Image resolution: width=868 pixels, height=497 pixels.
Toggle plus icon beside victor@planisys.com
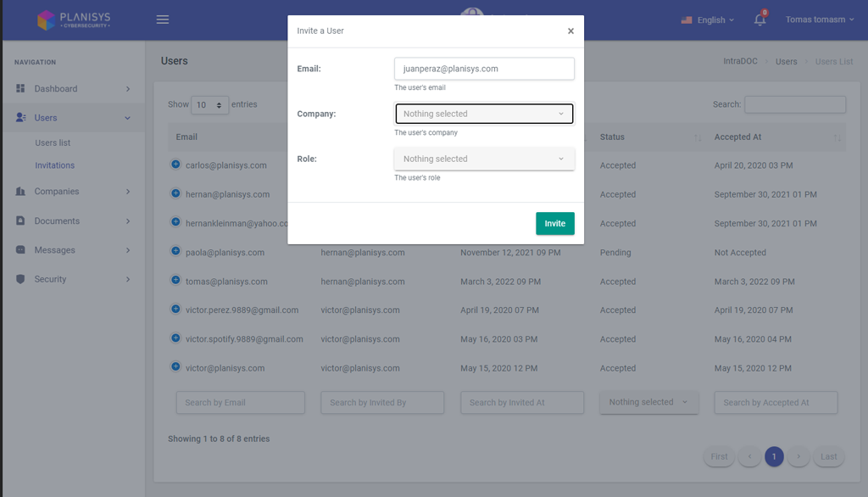(176, 367)
